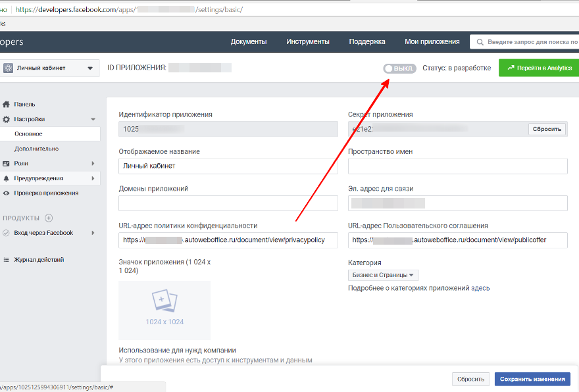Click Сохранить изменения button
This screenshot has width=579, height=392.
pyautogui.click(x=532, y=379)
